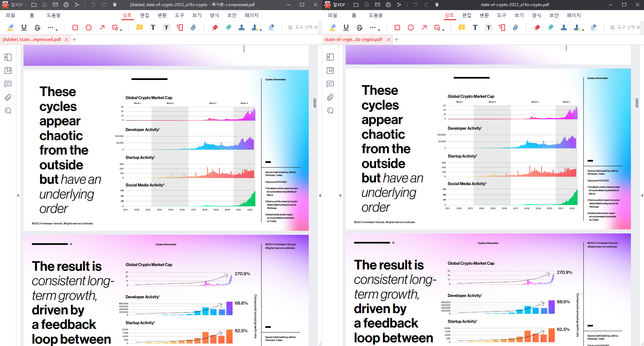The width and height of the screenshot is (644, 346).
Task: Open the 도움말 menu in right window
Action: pyautogui.click(x=376, y=15)
